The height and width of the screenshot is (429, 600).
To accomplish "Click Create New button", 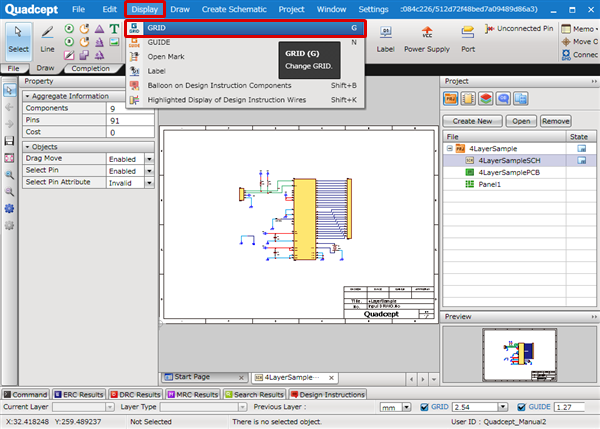I will 473,121.
